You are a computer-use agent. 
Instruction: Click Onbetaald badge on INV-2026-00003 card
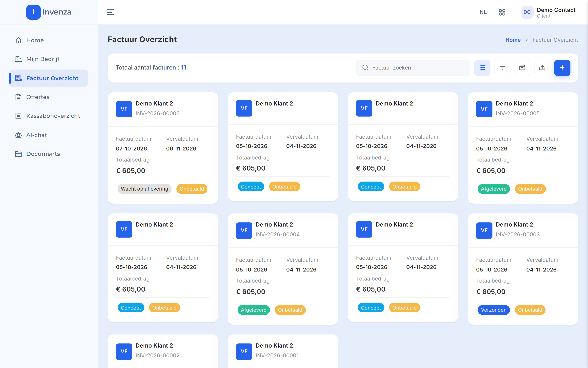point(530,310)
